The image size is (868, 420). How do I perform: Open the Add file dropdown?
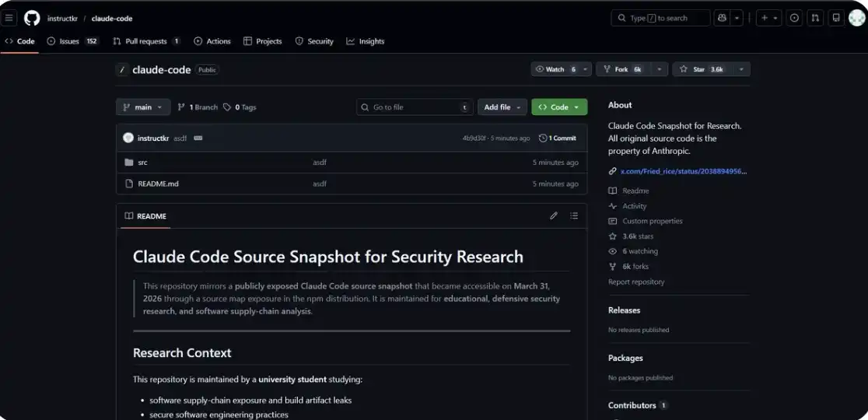(x=504, y=107)
